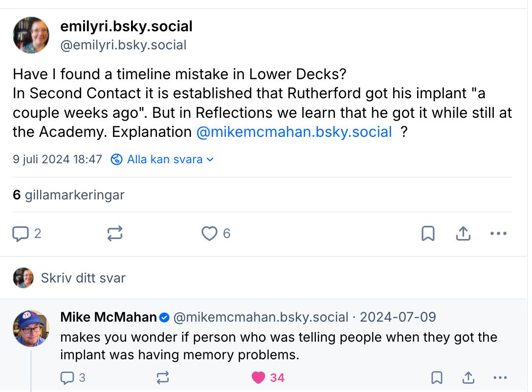Screen dimensions: 532x392
Task: Open the emilyri.bsky.social display name
Action: 126,26
